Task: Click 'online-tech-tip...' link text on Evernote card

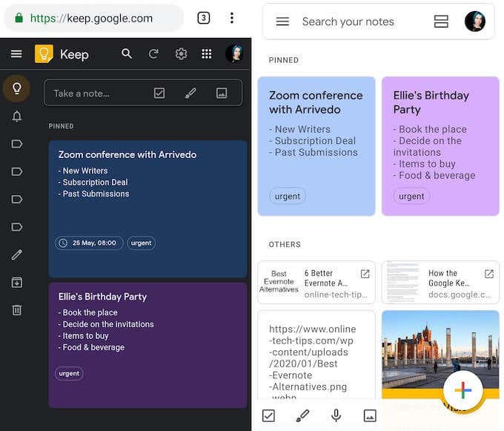Action: point(336,295)
